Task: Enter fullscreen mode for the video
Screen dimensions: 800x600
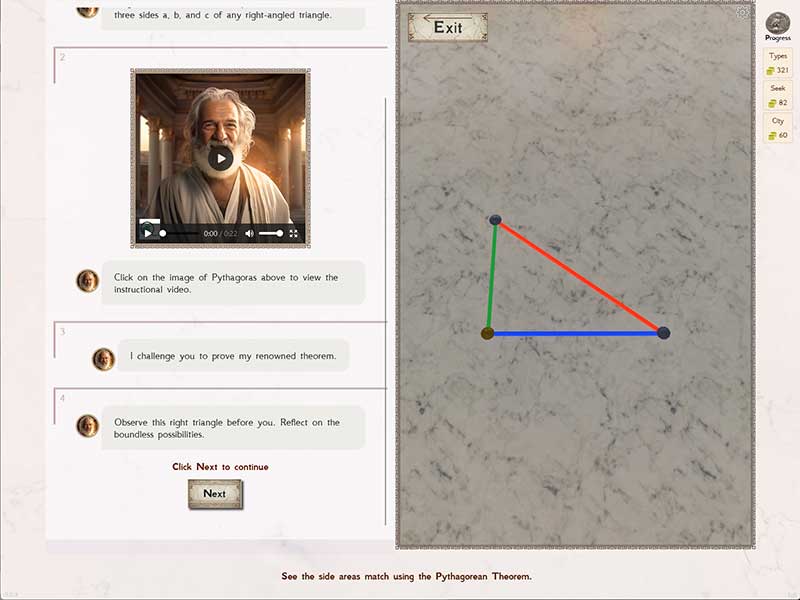Action: pos(294,233)
